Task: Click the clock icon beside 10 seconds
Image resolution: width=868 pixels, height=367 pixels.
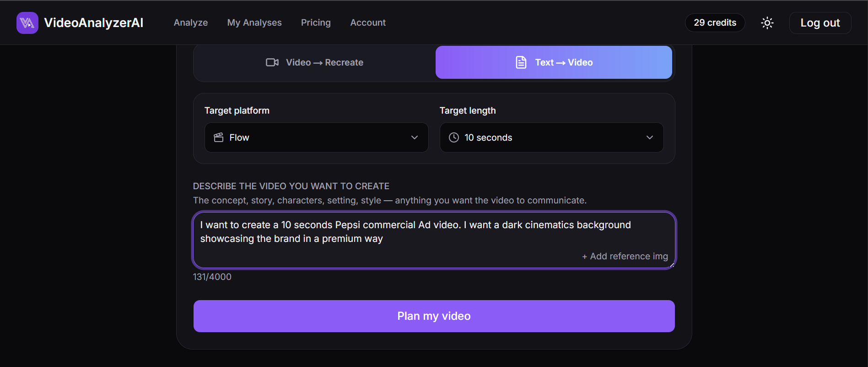Action: click(454, 137)
